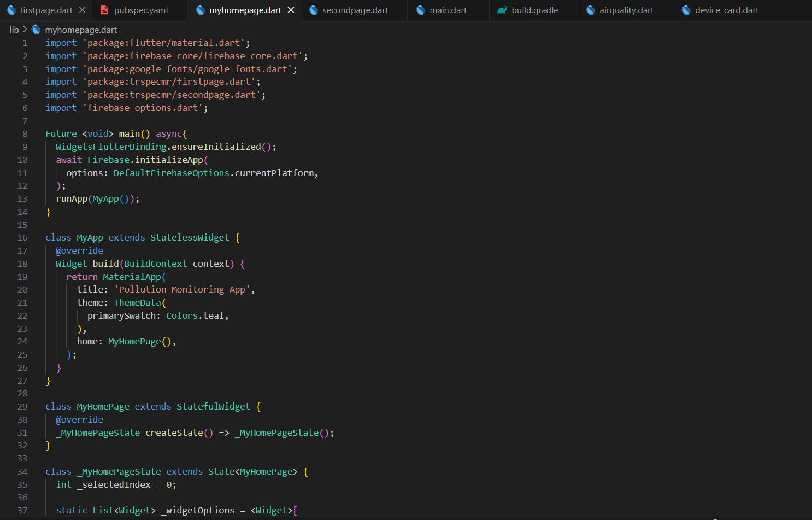Click DefaultFirebaseOptions on line 11
The image size is (812, 520).
[172, 173]
